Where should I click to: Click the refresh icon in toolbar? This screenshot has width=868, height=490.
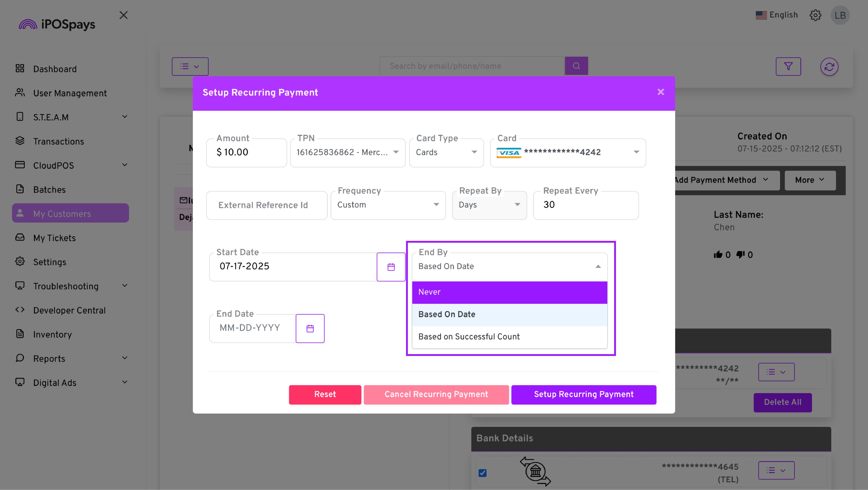click(x=829, y=67)
